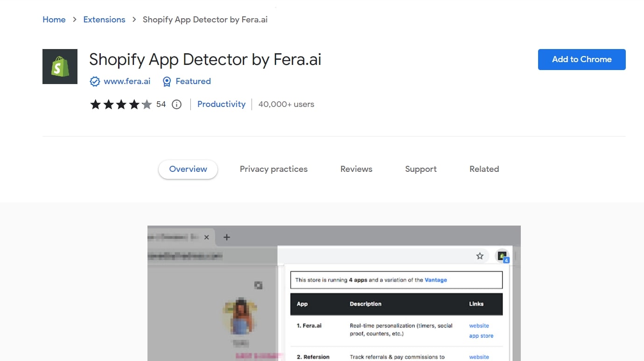Click the extension screenshot preview image

(334, 293)
